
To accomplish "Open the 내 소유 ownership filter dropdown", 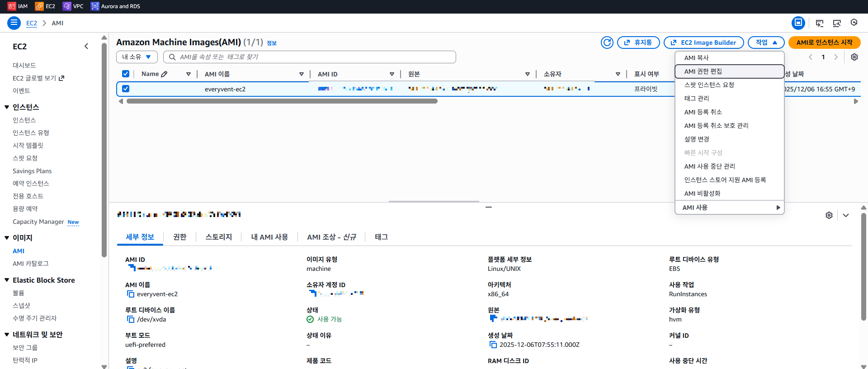I will pyautogui.click(x=137, y=57).
